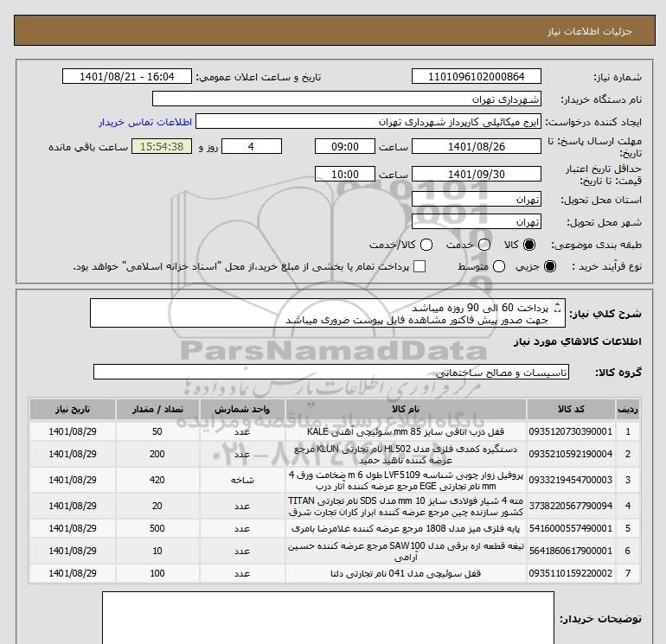
Task: Click the TITAN SDS drill bit name
Action: (406, 506)
